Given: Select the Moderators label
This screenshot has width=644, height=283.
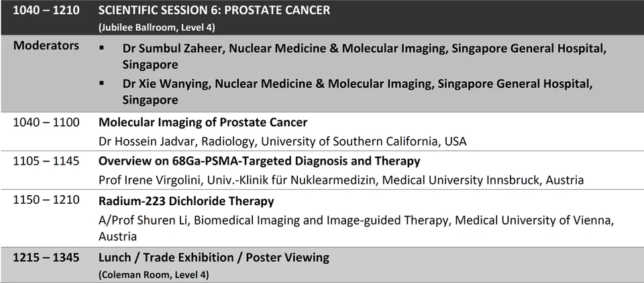Looking at the screenshot, I should coord(46,45).
